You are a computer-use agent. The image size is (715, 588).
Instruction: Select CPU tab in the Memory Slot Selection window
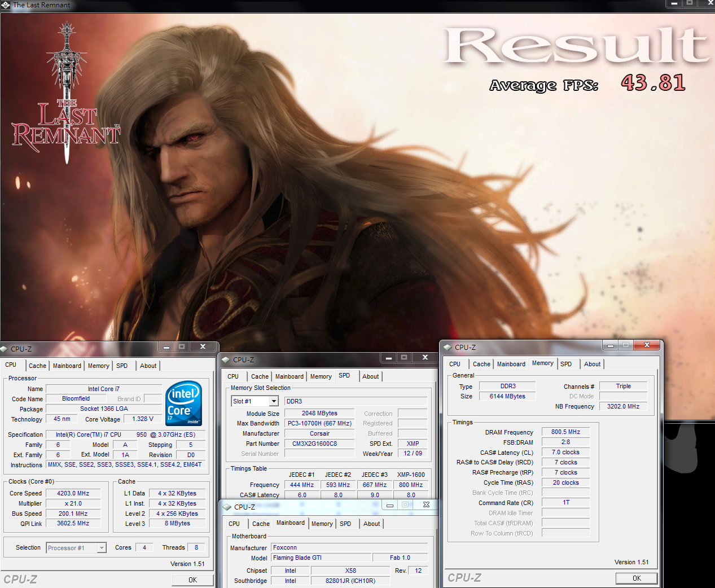tap(233, 376)
